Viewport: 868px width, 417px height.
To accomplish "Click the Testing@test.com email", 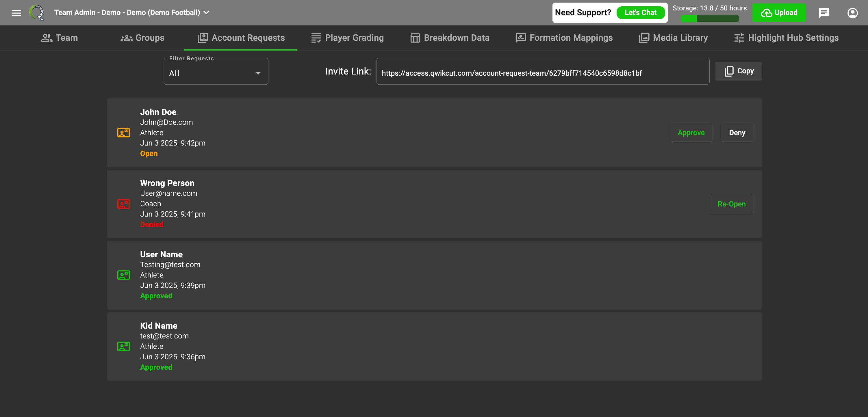I will pyautogui.click(x=170, y=265).
